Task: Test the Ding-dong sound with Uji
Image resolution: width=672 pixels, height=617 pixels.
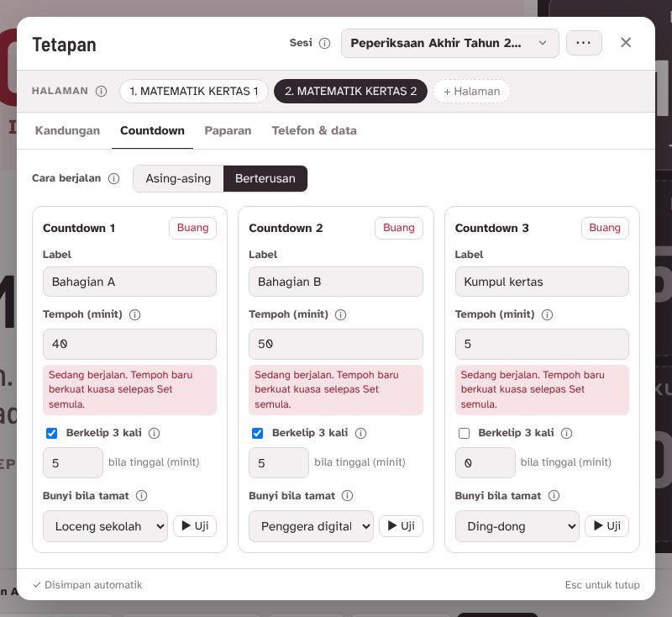Action: point(606,526)
